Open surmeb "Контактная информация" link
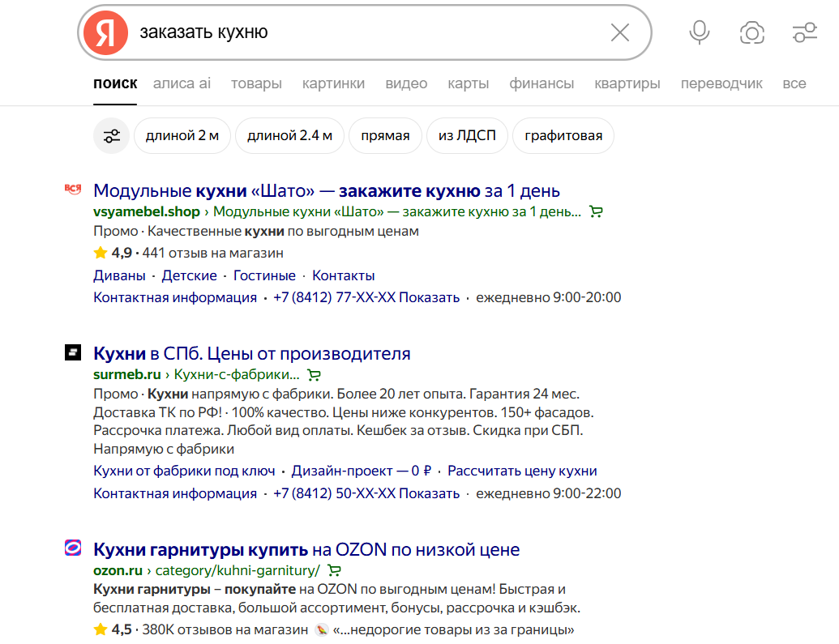 [175, 493]
